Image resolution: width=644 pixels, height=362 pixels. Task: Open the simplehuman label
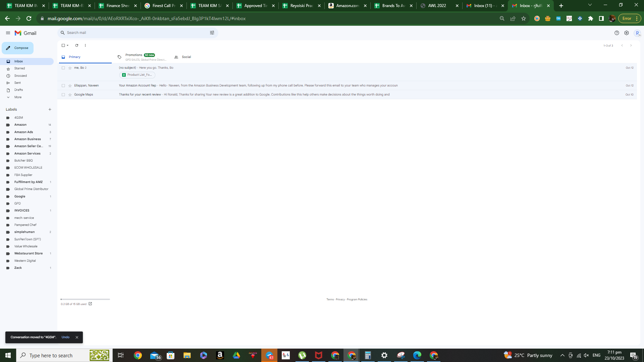coord(24,232)
